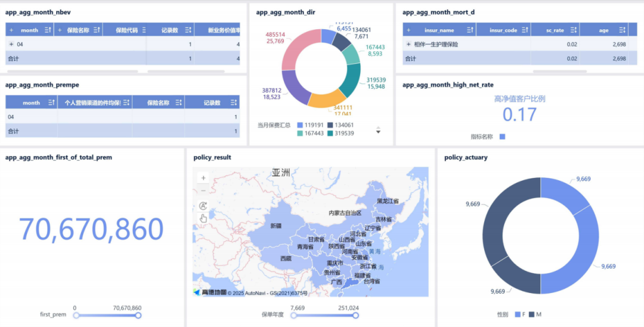Go to next legend page in dir chart

tap(378, 132)
